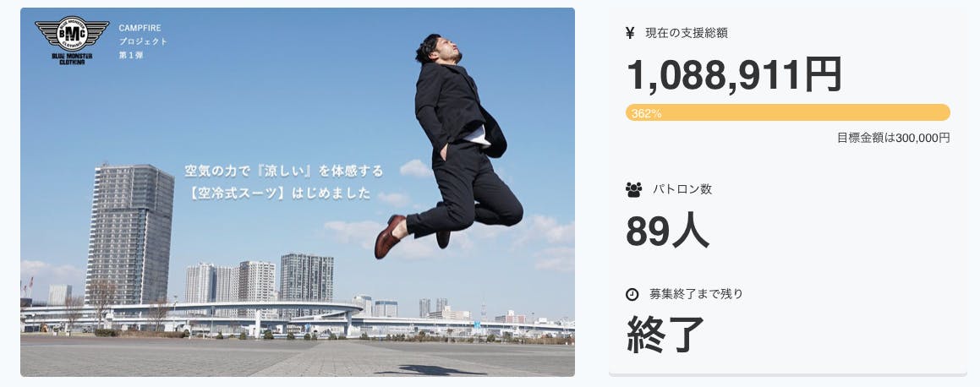Click the 終了 status text
The height and width of the screenshot is (387, 980).
click(665, 335)
